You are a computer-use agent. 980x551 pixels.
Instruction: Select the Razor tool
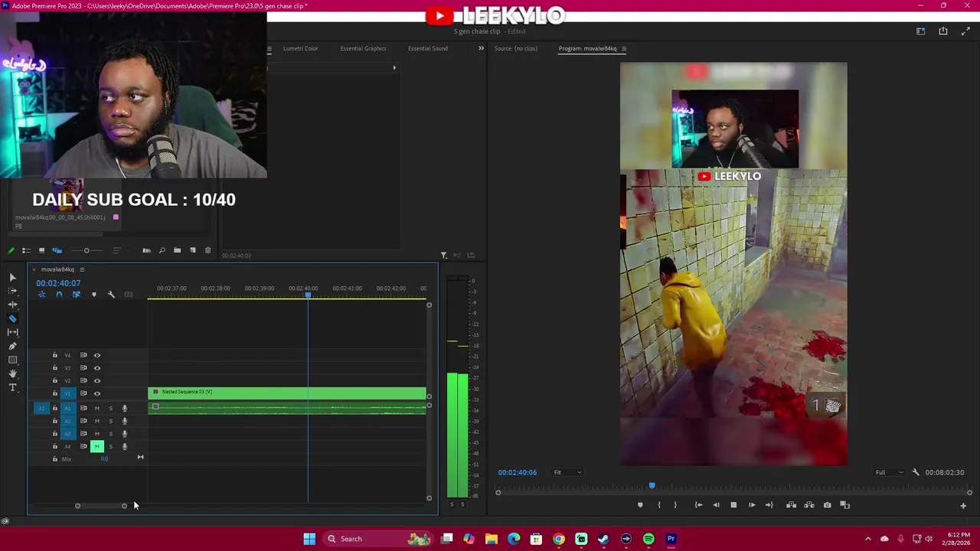coord(12,318)
